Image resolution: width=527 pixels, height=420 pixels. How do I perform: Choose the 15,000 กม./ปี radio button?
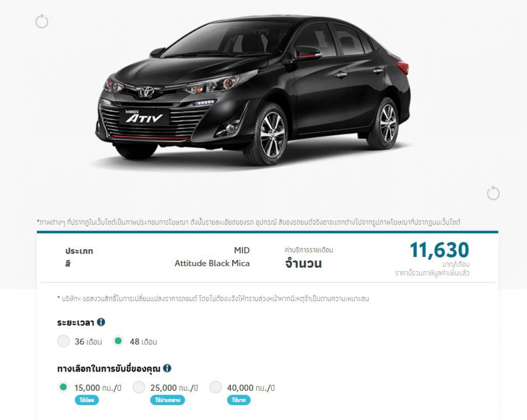(x=63, y=387)
